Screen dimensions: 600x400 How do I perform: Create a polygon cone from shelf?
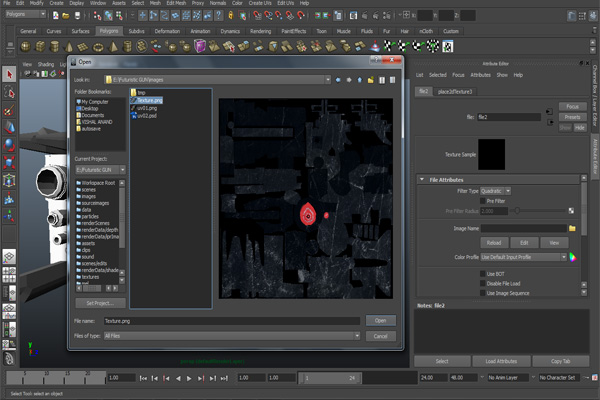[69, 47]
